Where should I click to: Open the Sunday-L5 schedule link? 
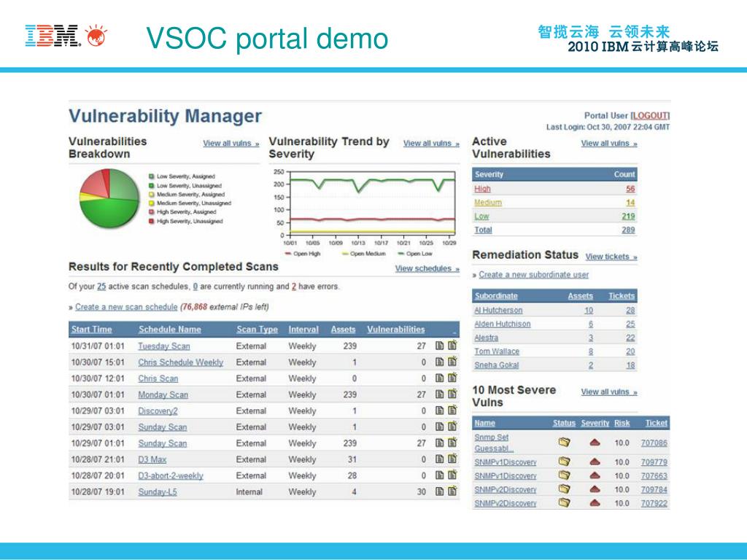[x=158, y=492]
